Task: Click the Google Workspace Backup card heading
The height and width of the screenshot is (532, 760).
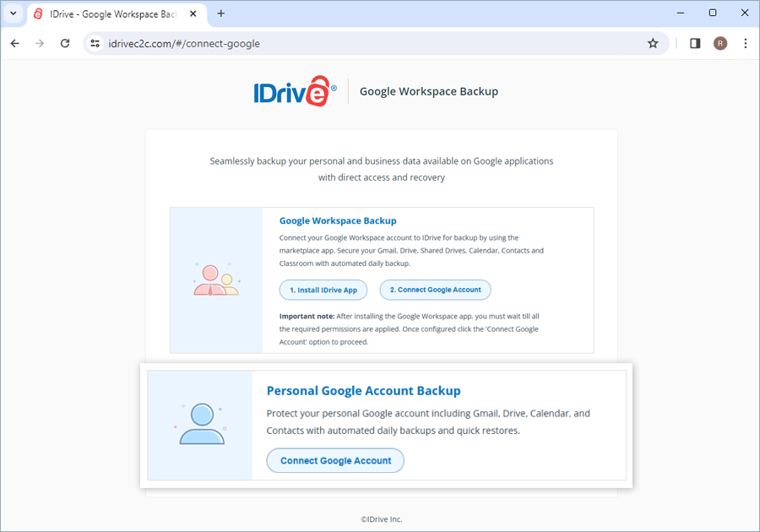Action: pos(338,221)
